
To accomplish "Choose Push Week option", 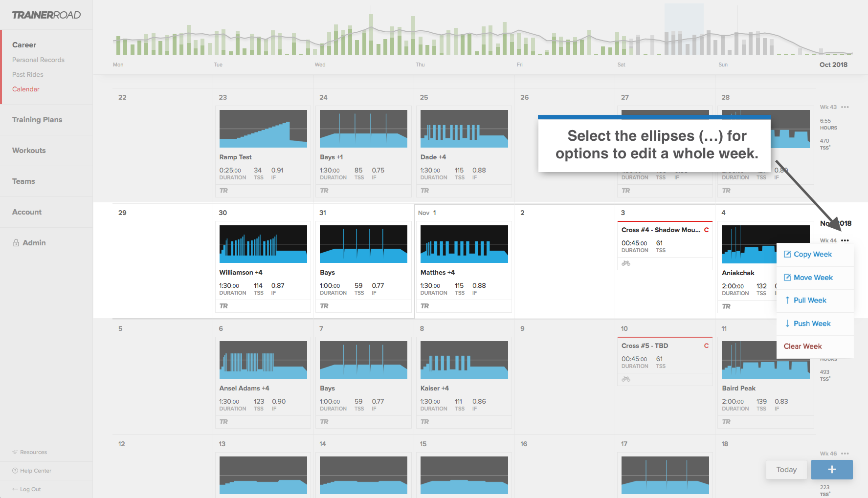I will [x=815, y=324].
